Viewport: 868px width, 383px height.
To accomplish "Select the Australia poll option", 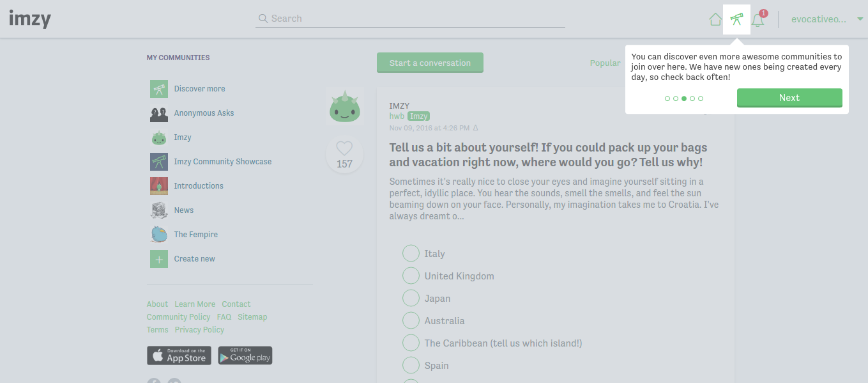I will [411, 320].
